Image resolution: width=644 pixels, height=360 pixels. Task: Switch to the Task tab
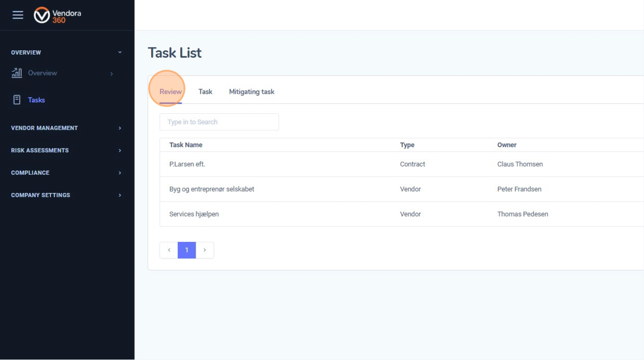[x=205, y=91]
